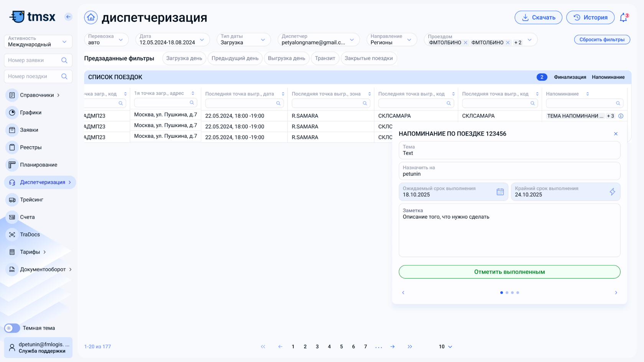Open the История button
This screenshot has height=362, width=644.
[590, 18]
